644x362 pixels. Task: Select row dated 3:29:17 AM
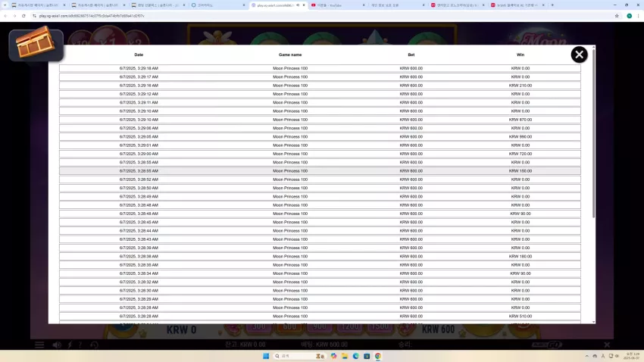pos(320,76)
